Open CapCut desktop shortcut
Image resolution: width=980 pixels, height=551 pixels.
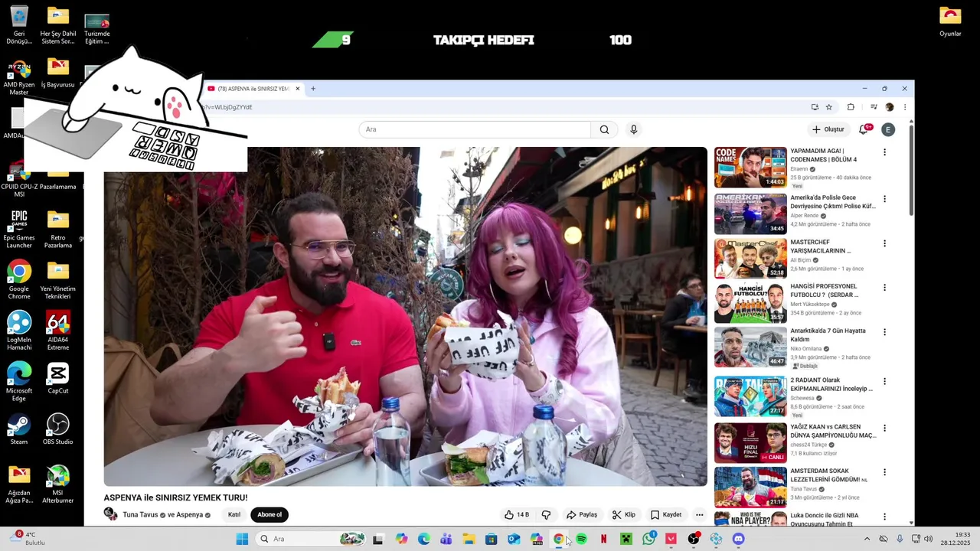57,378
